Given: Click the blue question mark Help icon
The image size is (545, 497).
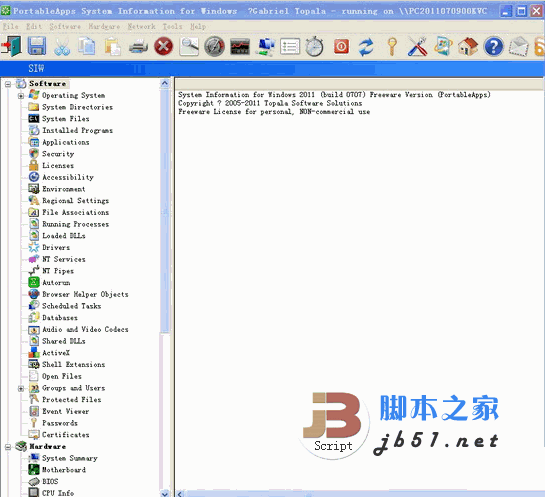Looking at the screenshot, I should 494,47.
